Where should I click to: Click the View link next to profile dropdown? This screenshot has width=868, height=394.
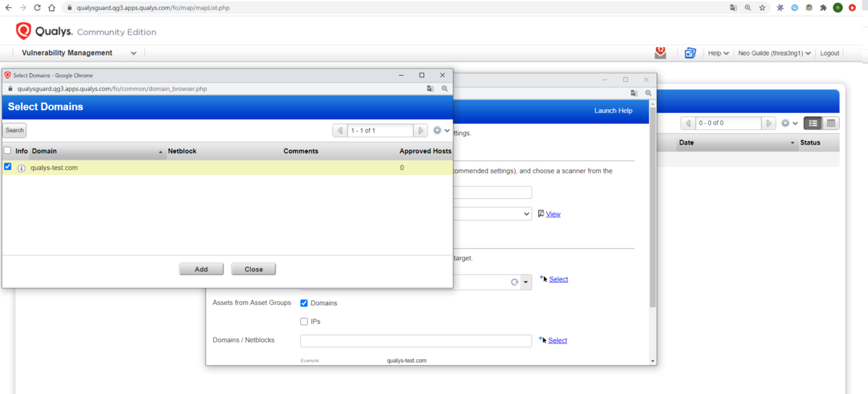point(553,214)
